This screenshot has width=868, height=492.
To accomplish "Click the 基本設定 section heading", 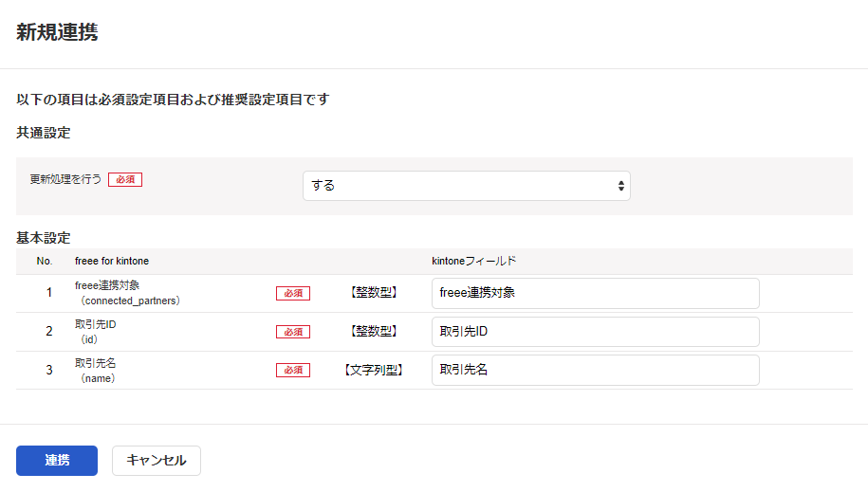I will 44,238.
